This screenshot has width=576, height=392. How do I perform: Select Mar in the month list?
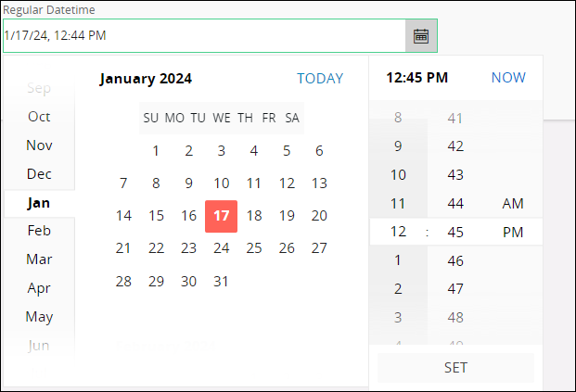coord(39,259)
